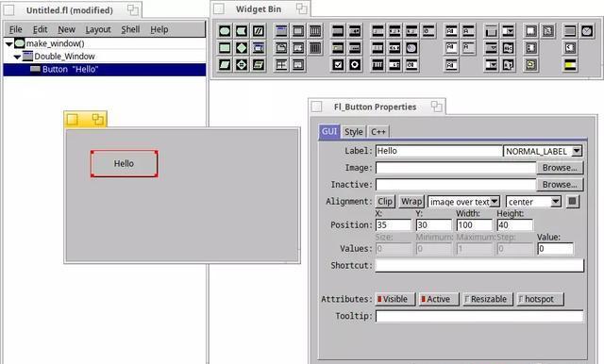Viewport: 604px width, 364px height.
Task: Add a Check Button widget
Action: coord(338,65)
